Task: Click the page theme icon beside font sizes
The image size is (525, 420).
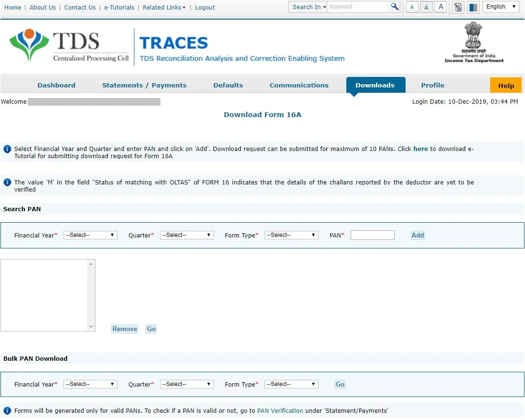Action: tap(458, 7)
